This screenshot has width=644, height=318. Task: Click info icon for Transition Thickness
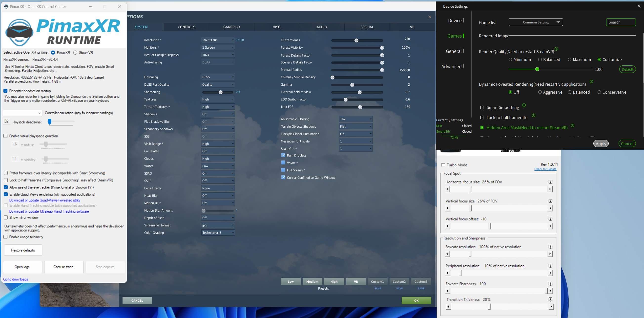coord(550,299)
